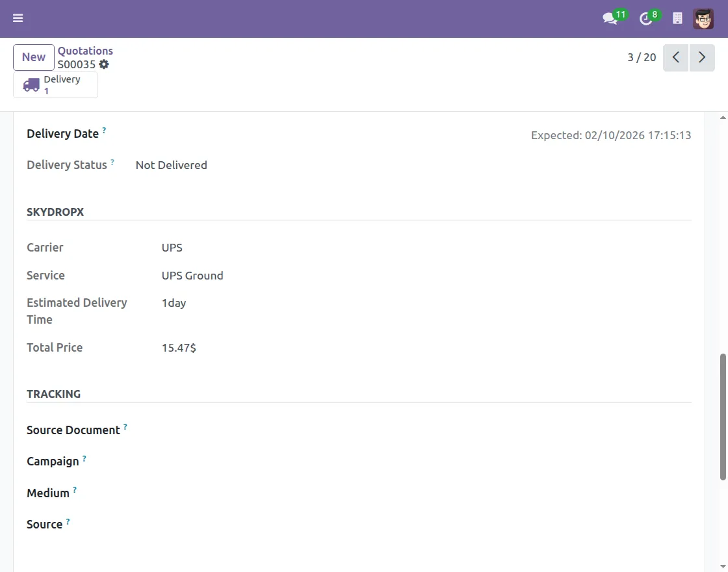
Task: Open the messaging conversations panel
Action: (x=610, y=19)
